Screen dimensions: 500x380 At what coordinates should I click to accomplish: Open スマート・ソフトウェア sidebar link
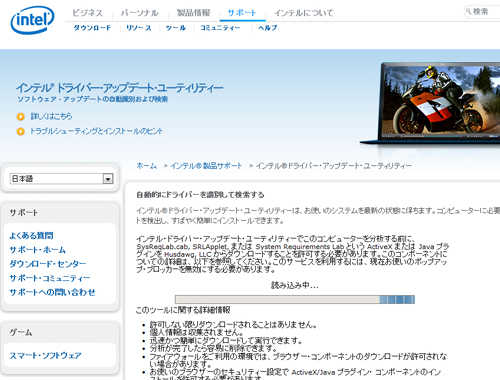[45, 356]
